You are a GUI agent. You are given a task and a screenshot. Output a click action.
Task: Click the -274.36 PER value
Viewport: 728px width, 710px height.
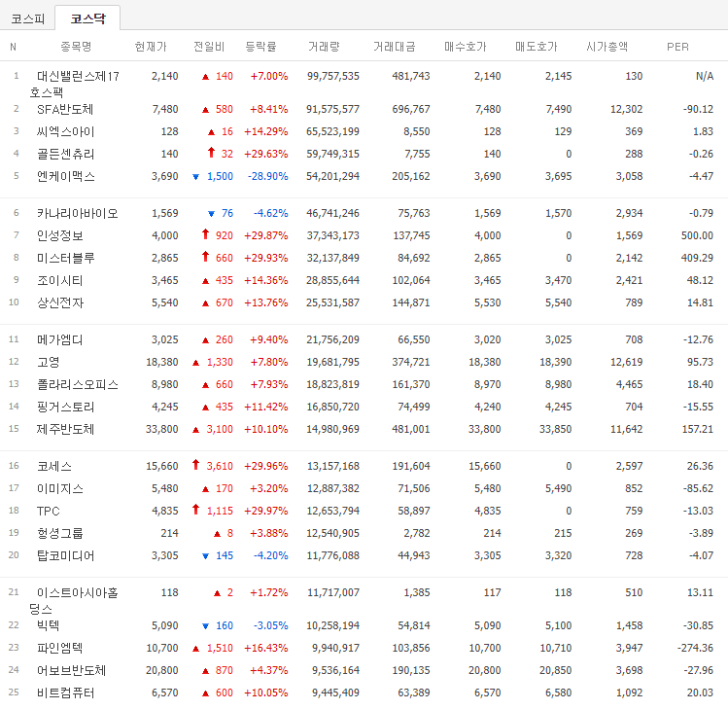pyautogui.click(x=695, y=648)
